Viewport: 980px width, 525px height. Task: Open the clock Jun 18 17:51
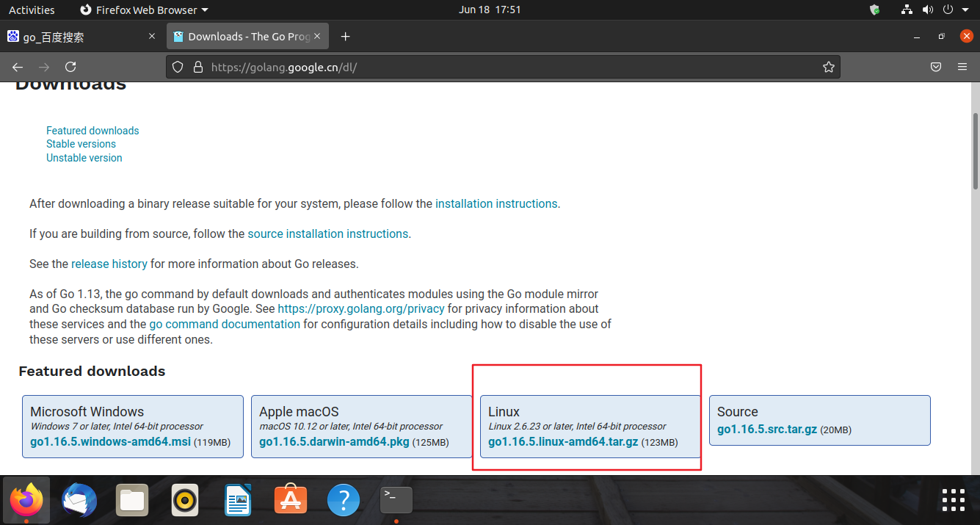[490, 10]
